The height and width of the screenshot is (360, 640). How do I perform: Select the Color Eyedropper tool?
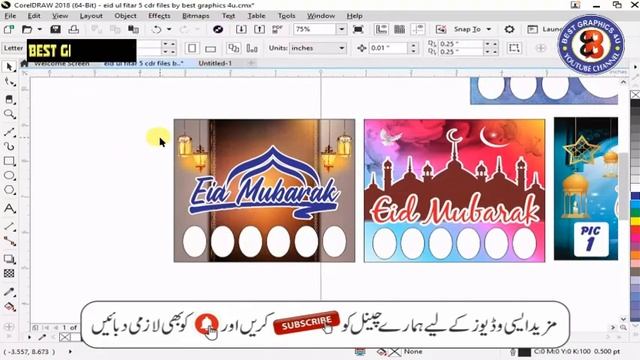pyautogui.click(x=9, y=291)
